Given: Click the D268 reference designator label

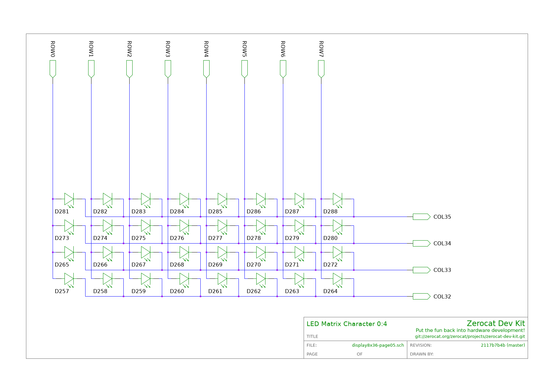Looking at the screenshot, I should point(177,265).
